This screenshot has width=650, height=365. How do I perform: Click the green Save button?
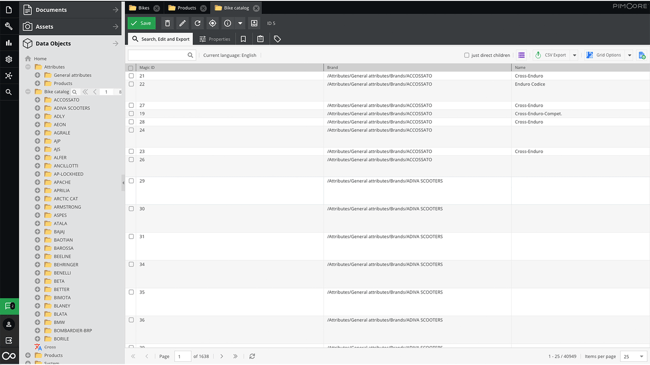[x=142, y=23]
